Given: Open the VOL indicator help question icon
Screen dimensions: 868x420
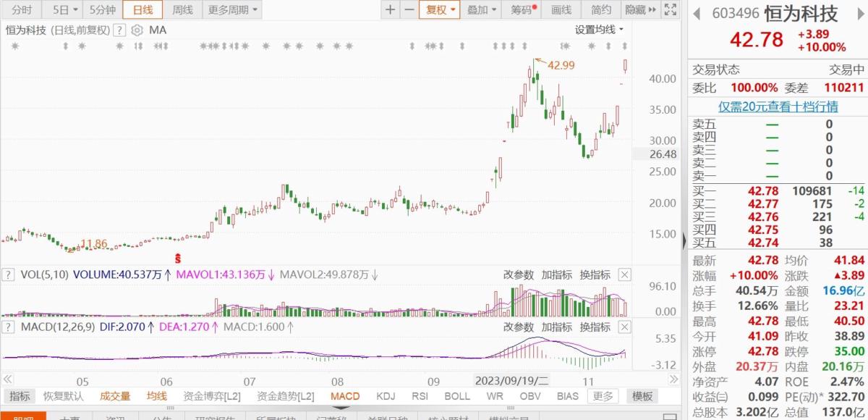Looking at the screenshot, I should [x=9, y=274].
